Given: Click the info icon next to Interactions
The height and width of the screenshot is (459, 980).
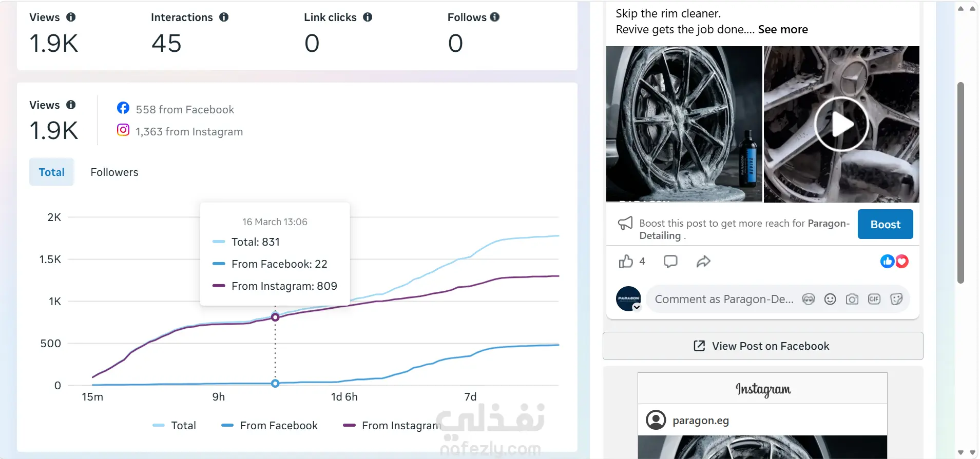Looking at the screenshot, I should coord(224,17).
